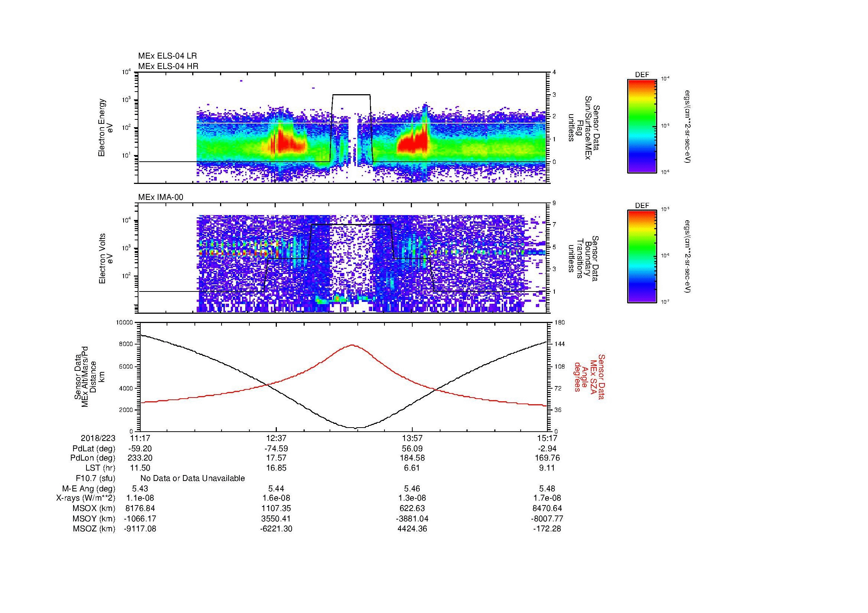Click M-E Ang value '5.46'
868x613 pixels.
(412, 489)
